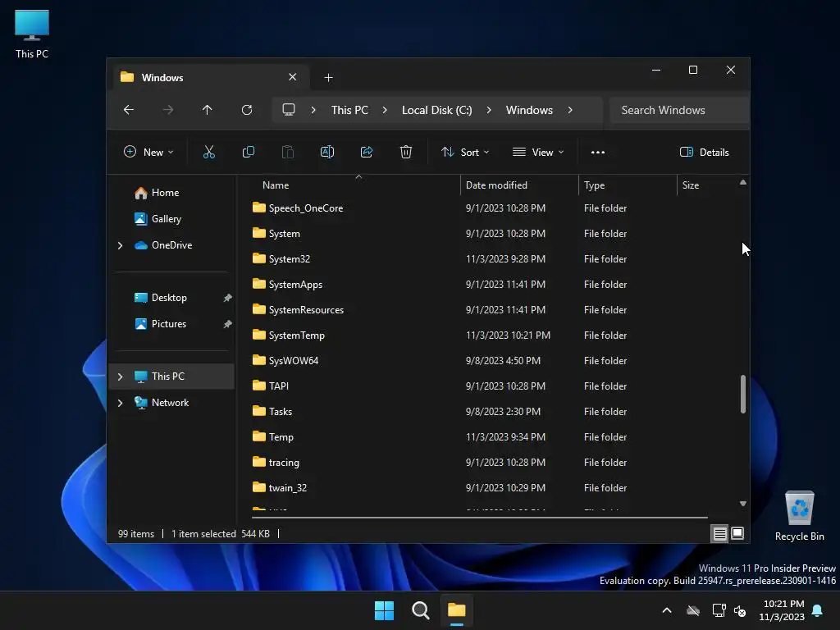Click the PC monitor icon in address bar
This screenshot has width=840, height=630.
(289, 110)
